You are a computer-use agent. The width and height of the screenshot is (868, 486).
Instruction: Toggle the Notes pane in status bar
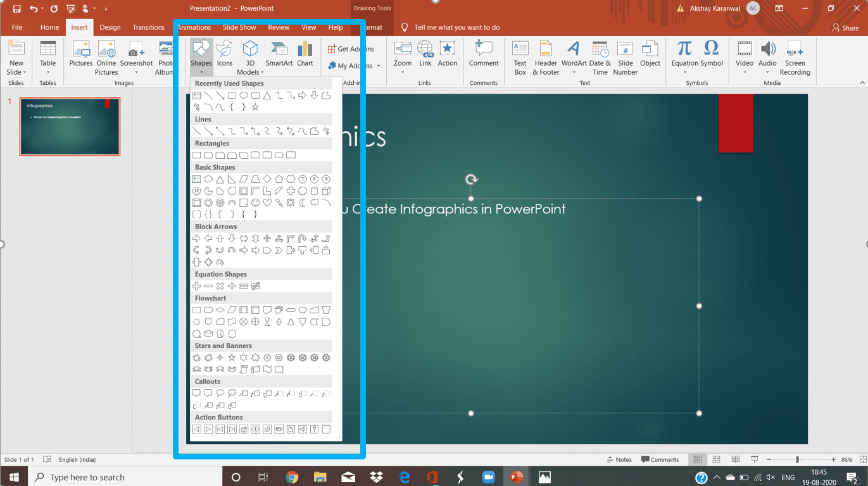[x=619, y=459]
